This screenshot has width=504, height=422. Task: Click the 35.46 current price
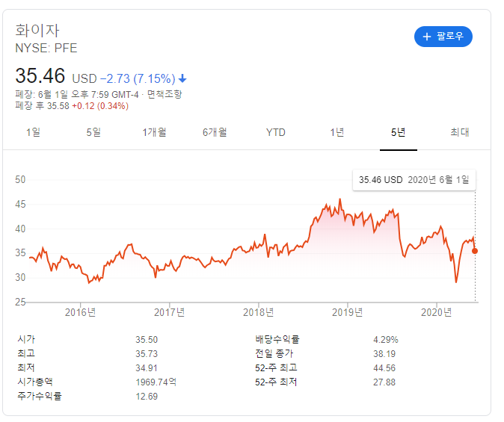(40, 76)
